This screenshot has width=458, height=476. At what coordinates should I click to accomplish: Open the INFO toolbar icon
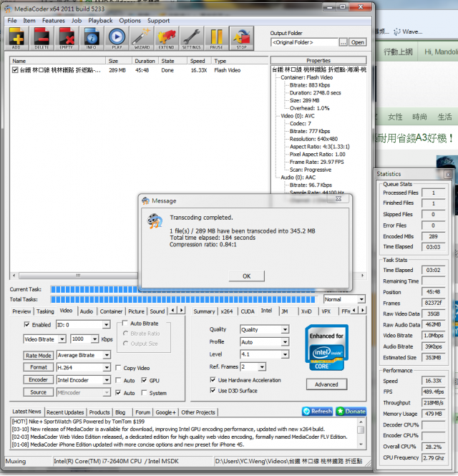pos(92,38)
